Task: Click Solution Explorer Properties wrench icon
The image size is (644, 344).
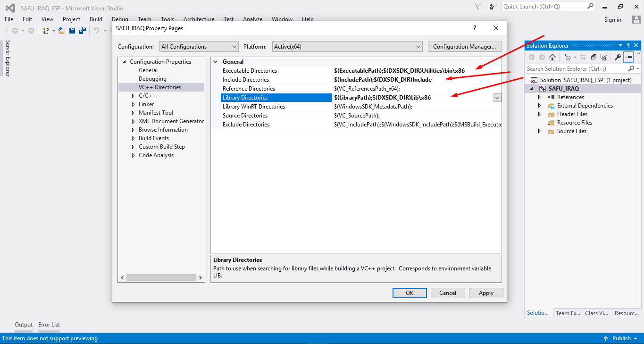Action: (618, 57)
